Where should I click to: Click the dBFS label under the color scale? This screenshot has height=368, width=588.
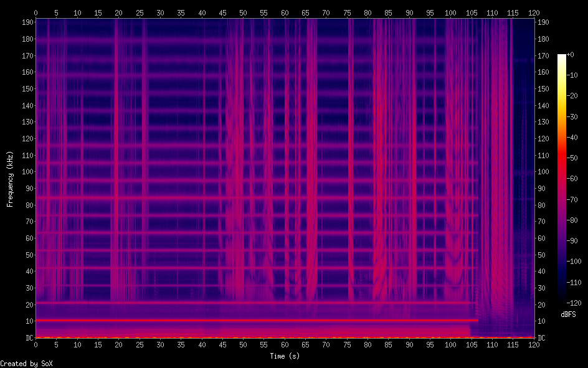point(568,314)
